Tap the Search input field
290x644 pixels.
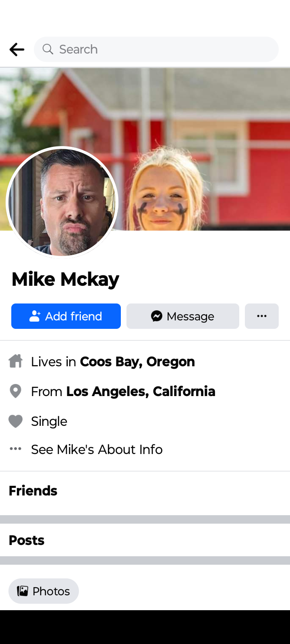[156, 49]
